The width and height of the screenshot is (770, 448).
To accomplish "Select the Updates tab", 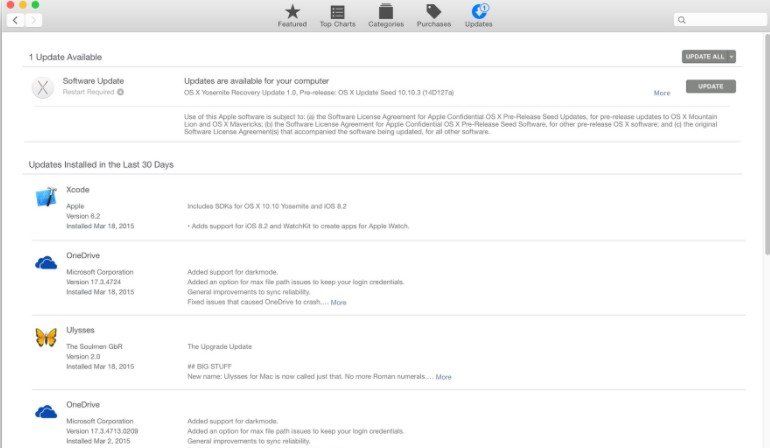I will pyautogui.click(x=479, y=16).
